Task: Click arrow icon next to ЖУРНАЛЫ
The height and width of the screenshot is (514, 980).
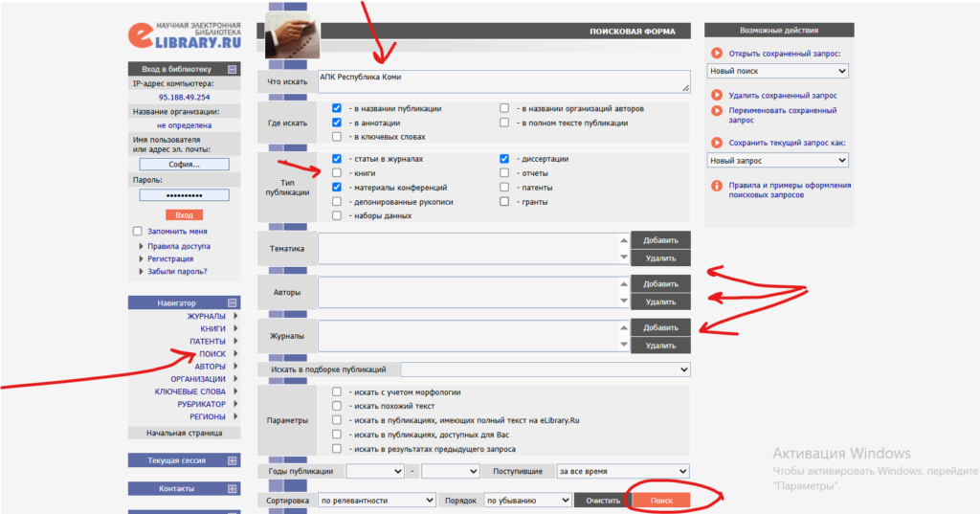Action: [x=235, y=317]
